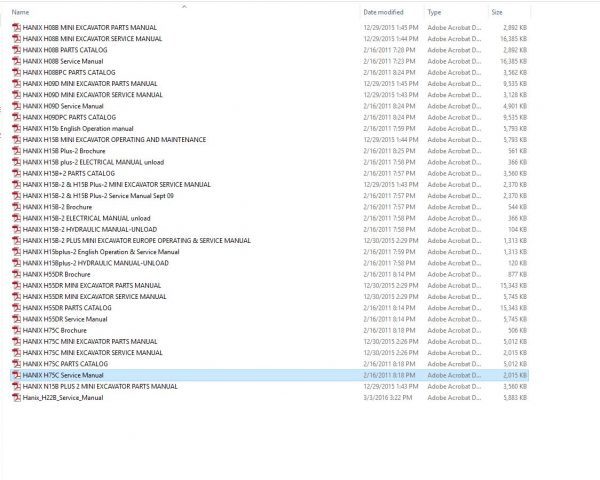Click PDF icon of HANIX H09DPC PARTS CATALOG
This screenshot has width=600, height=480.
tap(16, 117)
